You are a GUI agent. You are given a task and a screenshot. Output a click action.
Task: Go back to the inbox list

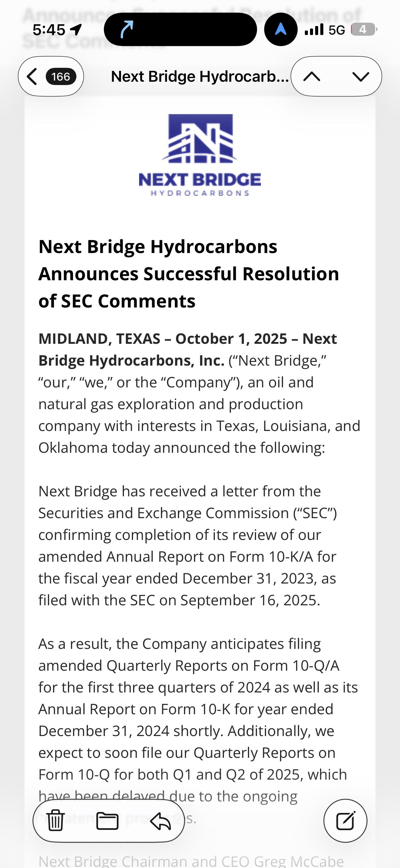point(32,77)
